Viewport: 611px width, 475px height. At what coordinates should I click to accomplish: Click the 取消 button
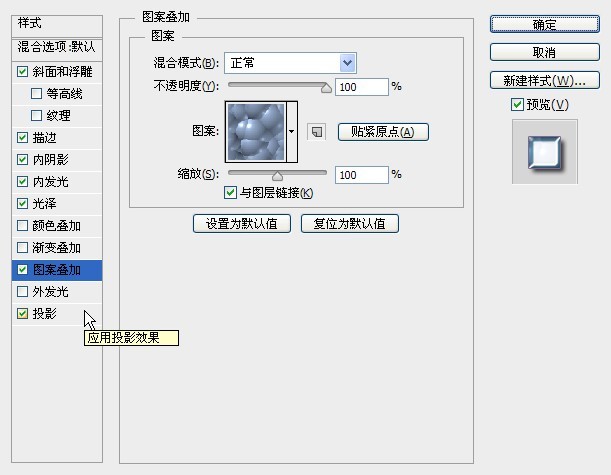(x=544, y=52)
